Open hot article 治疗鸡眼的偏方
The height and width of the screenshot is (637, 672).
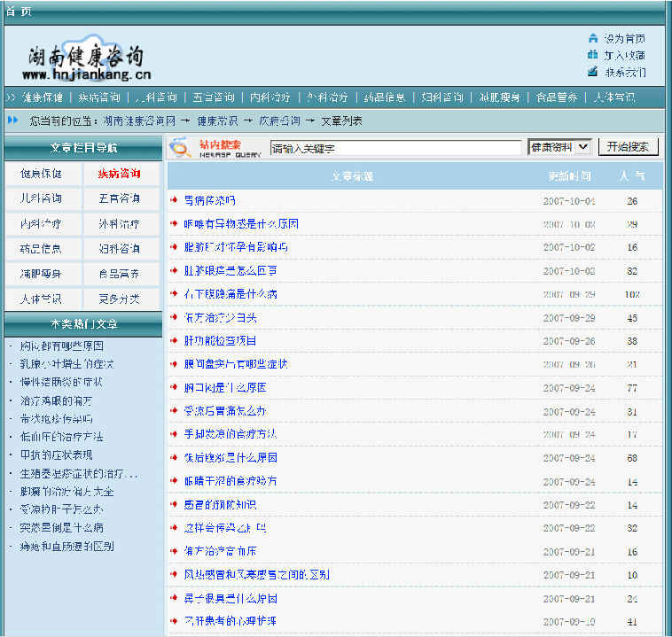[x=56, y=401]
